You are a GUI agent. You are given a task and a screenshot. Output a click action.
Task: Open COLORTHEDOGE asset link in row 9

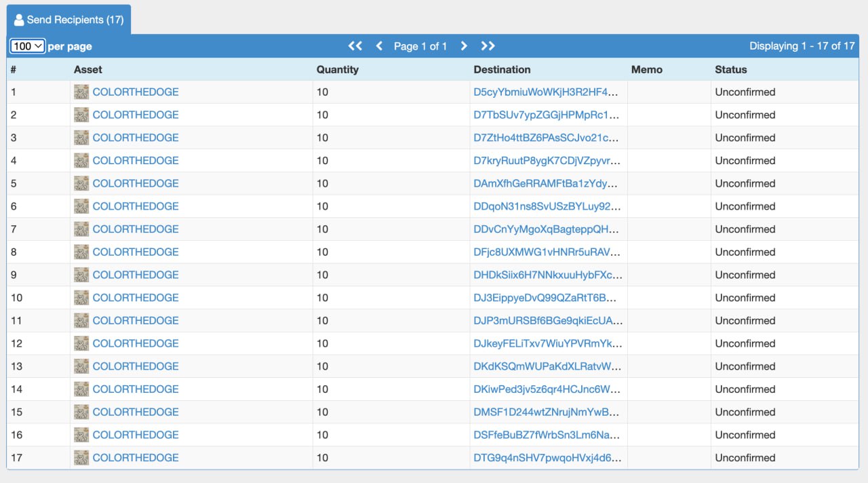tap(136, 275)
